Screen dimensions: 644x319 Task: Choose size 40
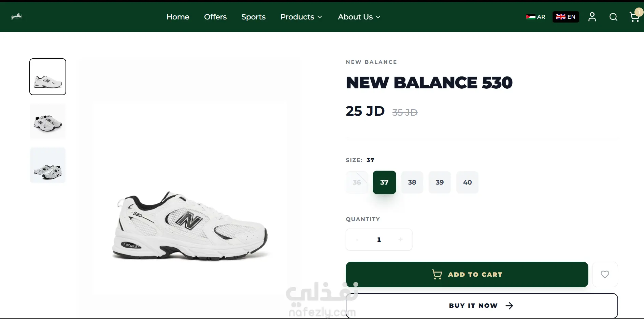click(467, 182)
